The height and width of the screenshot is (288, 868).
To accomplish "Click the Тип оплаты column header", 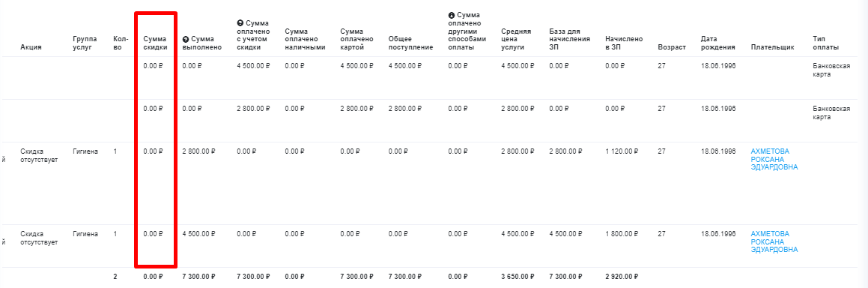I will point(825,43).
